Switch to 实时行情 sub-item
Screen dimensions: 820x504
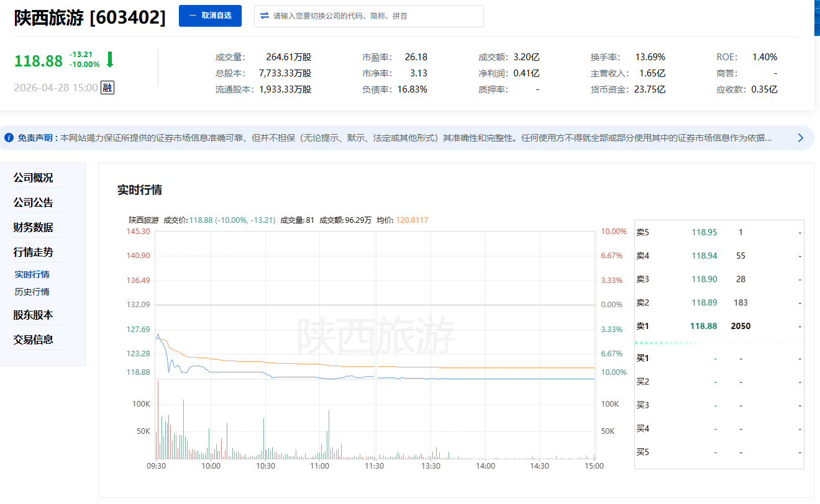click(32, 274)
